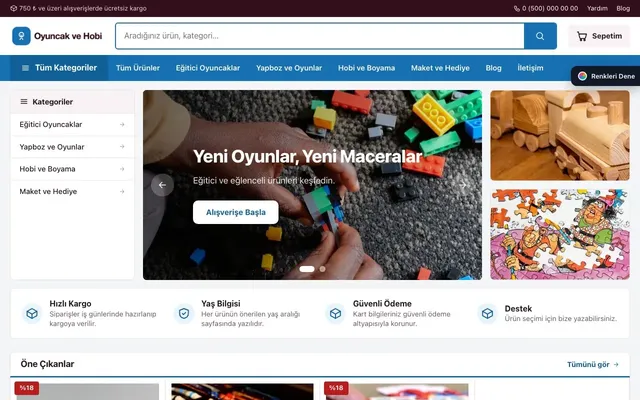640x400 pixels.
Task: Expand Maket ve Hediye sidebar arrow
Action: [122, 191]
